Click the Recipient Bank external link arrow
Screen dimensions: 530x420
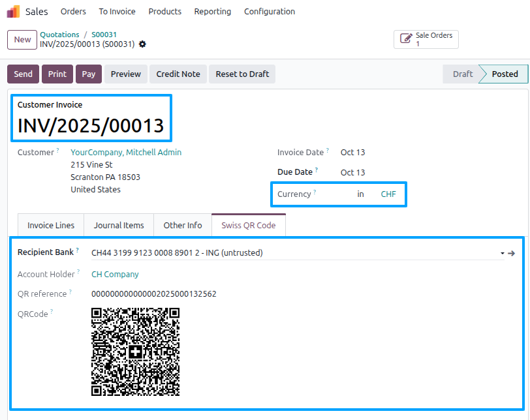[512, 253]
